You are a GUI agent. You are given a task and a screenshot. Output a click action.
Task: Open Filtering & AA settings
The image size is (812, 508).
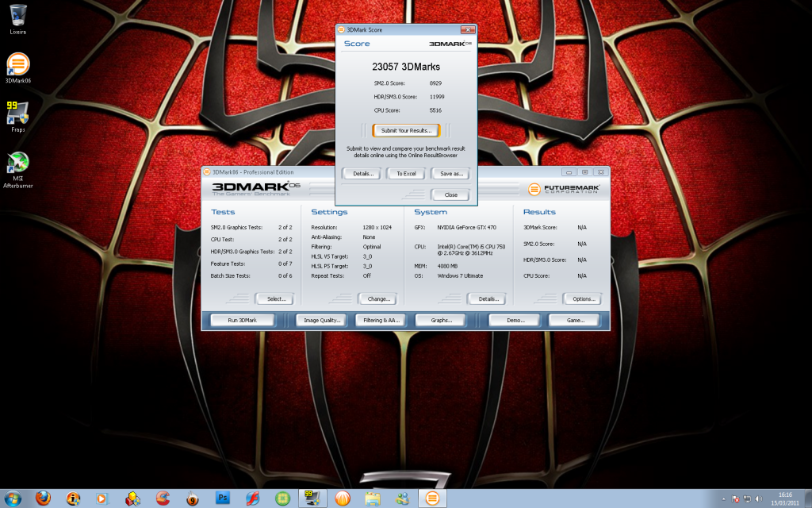tap(381, 321)
